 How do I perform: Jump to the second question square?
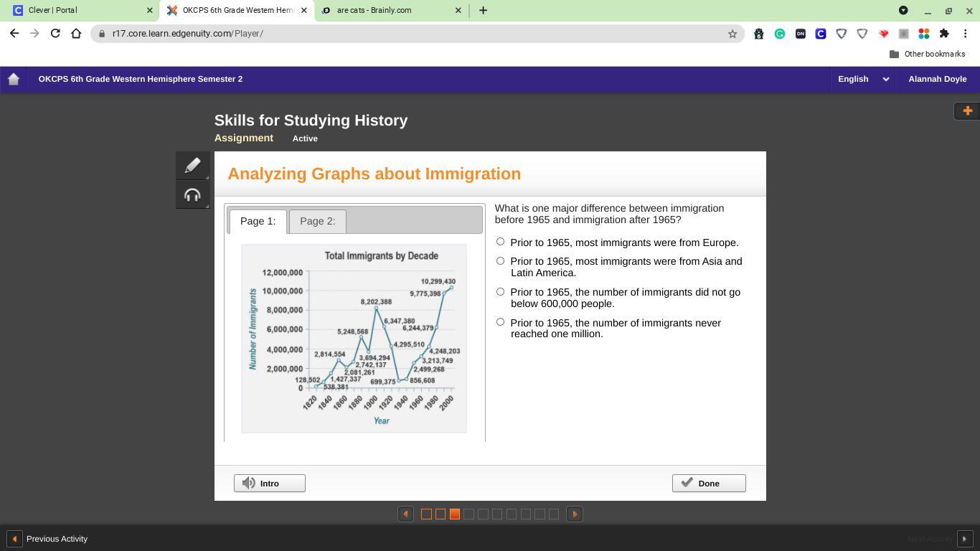click(440, 514)
